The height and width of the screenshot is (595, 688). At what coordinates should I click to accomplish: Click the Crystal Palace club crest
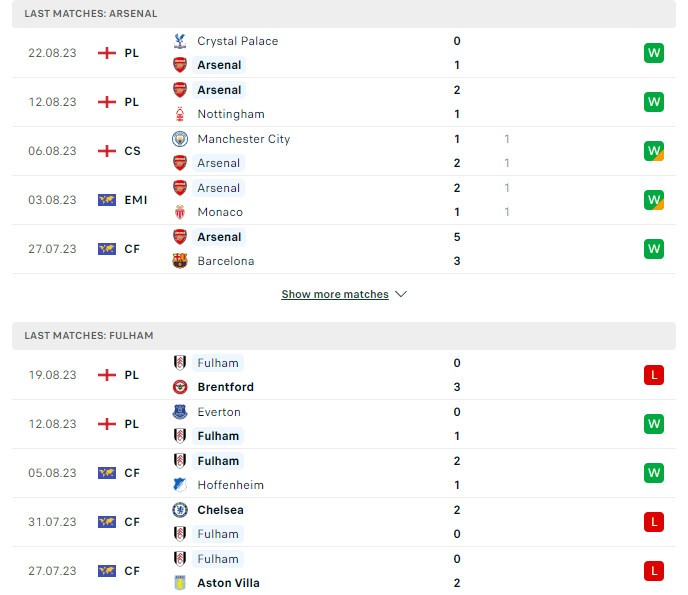180,41
